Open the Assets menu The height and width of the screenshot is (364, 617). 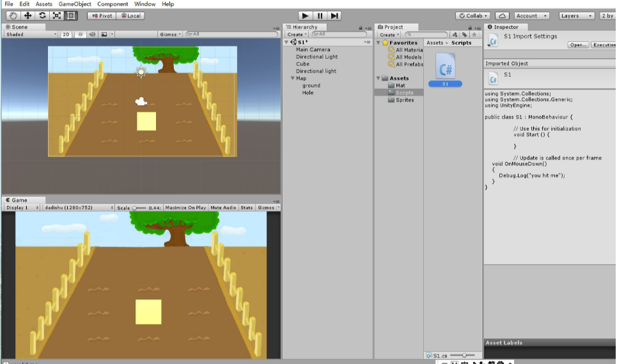pyautogui.click(x=43, y=4)
